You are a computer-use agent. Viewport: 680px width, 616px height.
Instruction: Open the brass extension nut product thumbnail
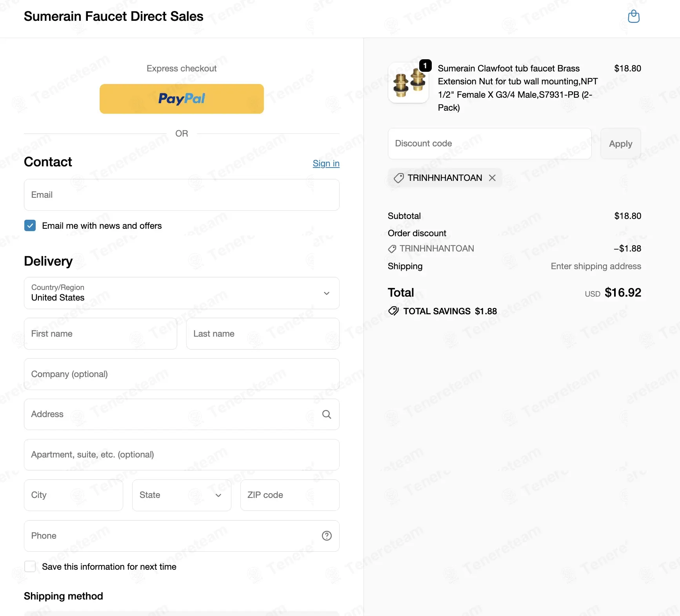(x=408, y=83)
